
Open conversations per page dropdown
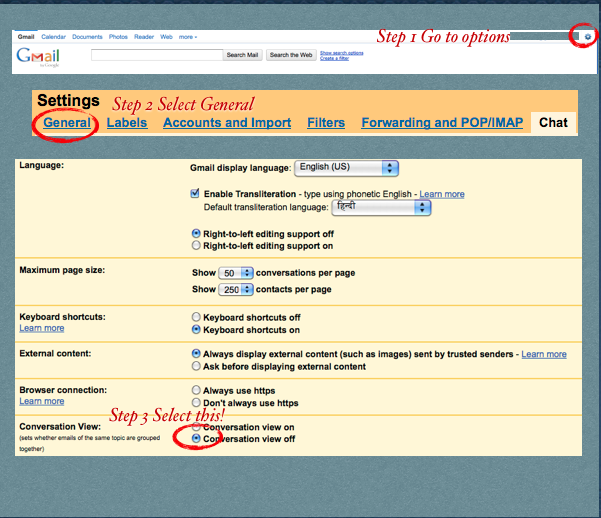coord(236,273)
